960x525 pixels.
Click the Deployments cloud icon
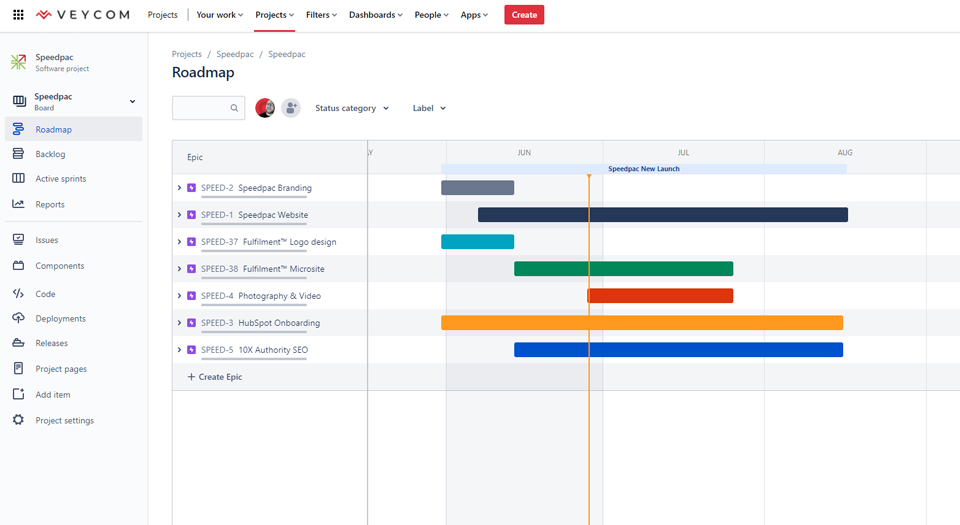[x=18, y=318]
